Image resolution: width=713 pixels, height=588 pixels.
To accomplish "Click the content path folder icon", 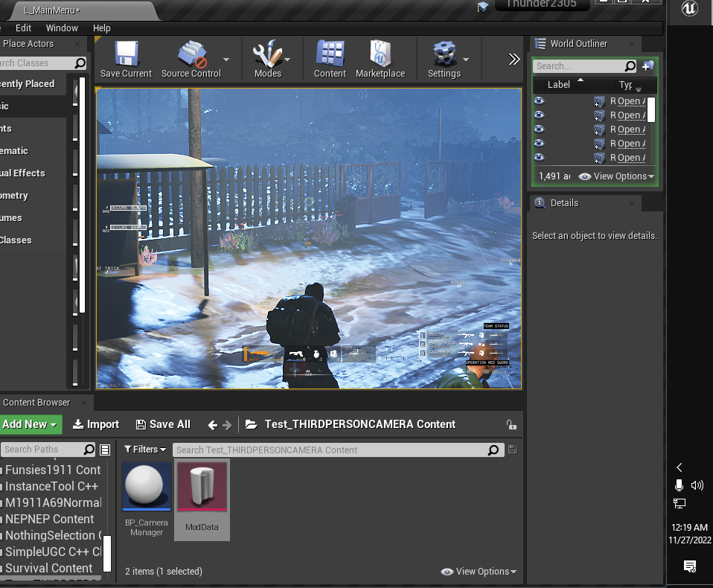I will click(251, 425).
